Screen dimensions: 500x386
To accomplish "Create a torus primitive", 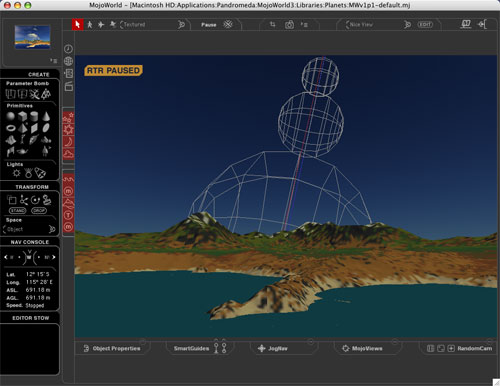I will (11, 128).
